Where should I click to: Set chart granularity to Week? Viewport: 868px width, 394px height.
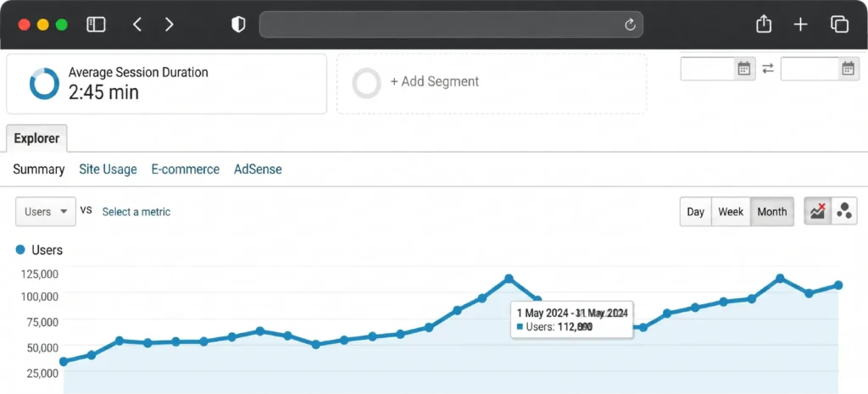[x=731, y=211]
